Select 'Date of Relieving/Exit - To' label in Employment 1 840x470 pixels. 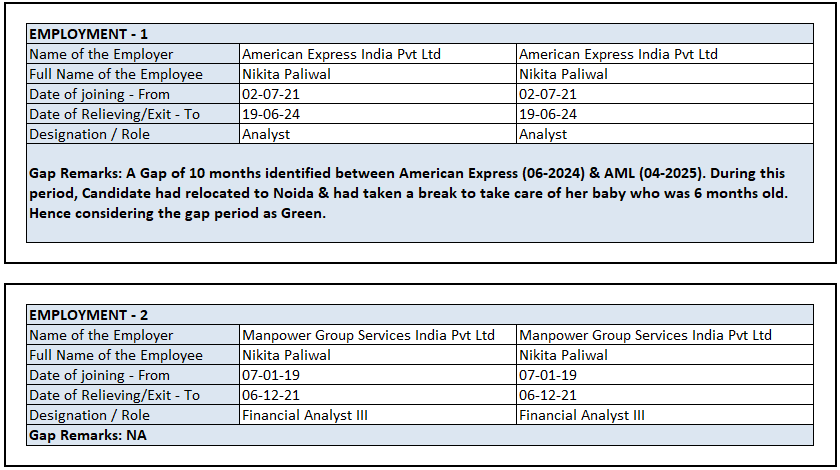[115, 114]
